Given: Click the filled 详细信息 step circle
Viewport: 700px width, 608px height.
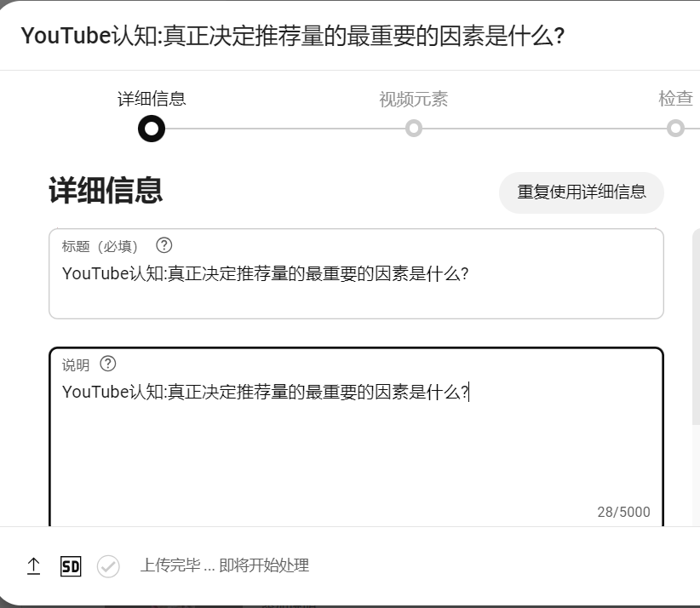Looking at the screenshot, I should click(x=151, y=129).
